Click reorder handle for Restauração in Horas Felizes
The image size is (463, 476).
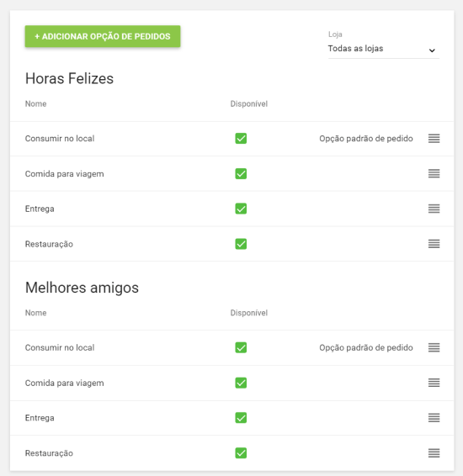[434, 244]
